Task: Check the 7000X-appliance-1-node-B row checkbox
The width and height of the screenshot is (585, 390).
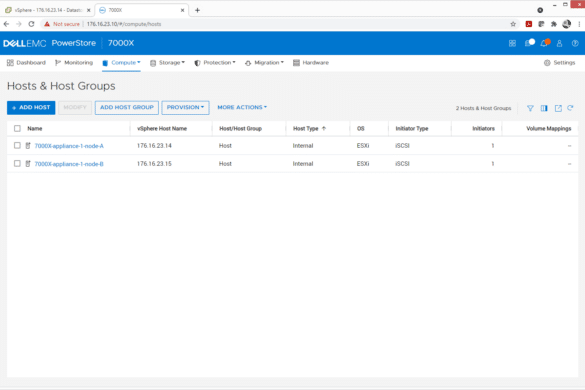Action: (17, 163)
